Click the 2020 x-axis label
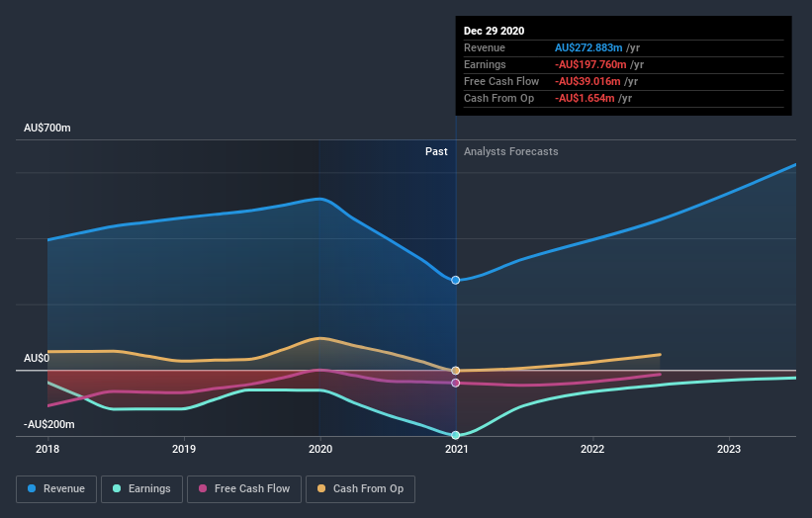Viewport: 812px width, 518px height. point(320,449)
